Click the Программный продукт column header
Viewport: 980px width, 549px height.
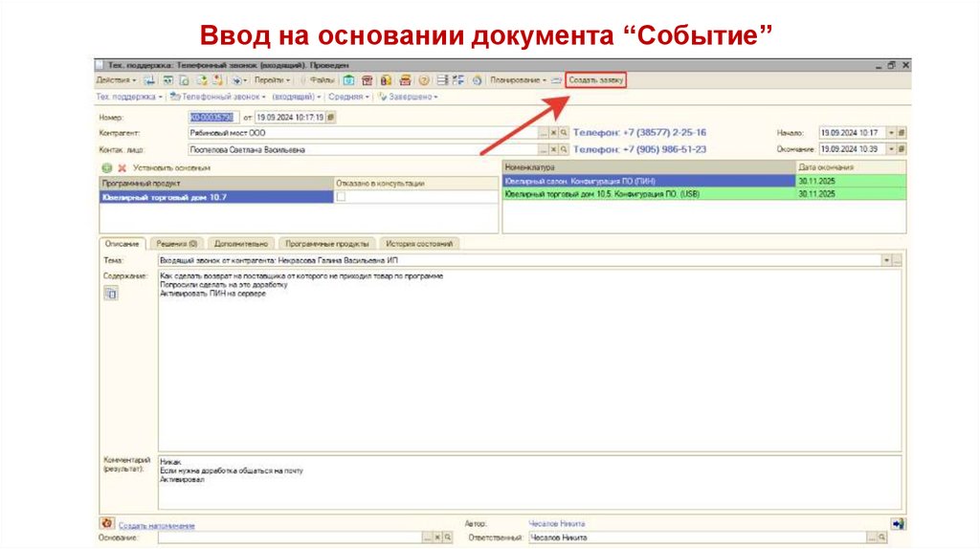(x=216, y=184)
